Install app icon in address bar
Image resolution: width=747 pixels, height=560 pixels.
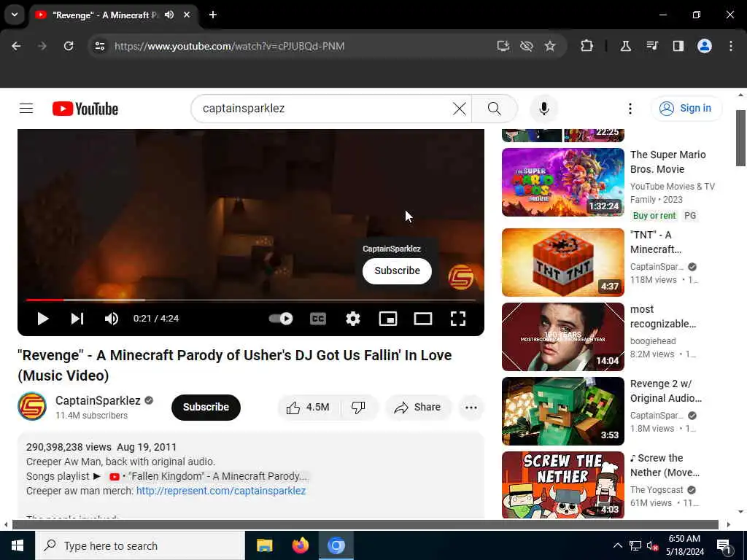pos(503,46)
